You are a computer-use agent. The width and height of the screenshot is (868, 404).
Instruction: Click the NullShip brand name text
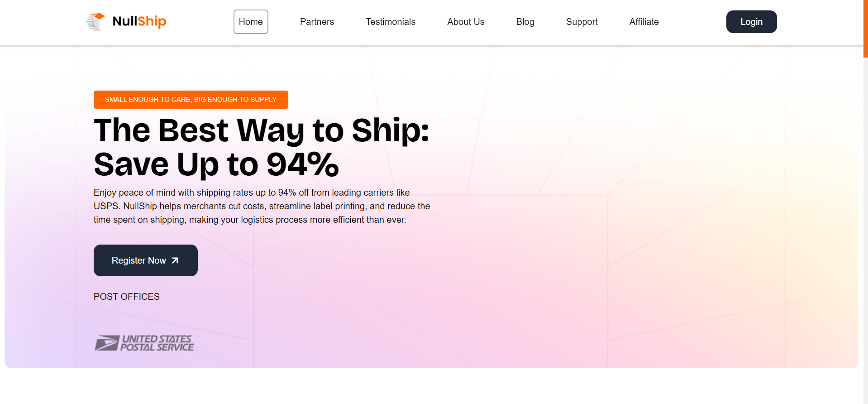tap(139, 21)
